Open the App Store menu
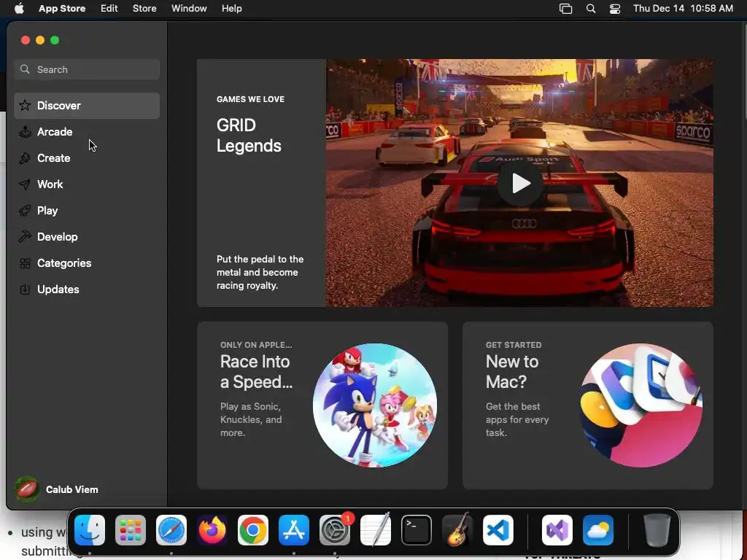Viewport: 747px width, 560px height. tap(62, 9)
